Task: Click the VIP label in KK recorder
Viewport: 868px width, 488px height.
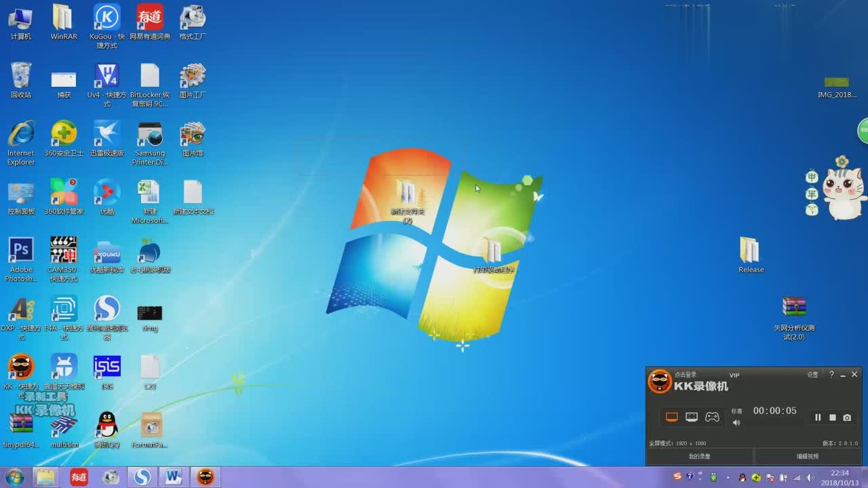Action: pyautogui.click(x=734, y=375)
